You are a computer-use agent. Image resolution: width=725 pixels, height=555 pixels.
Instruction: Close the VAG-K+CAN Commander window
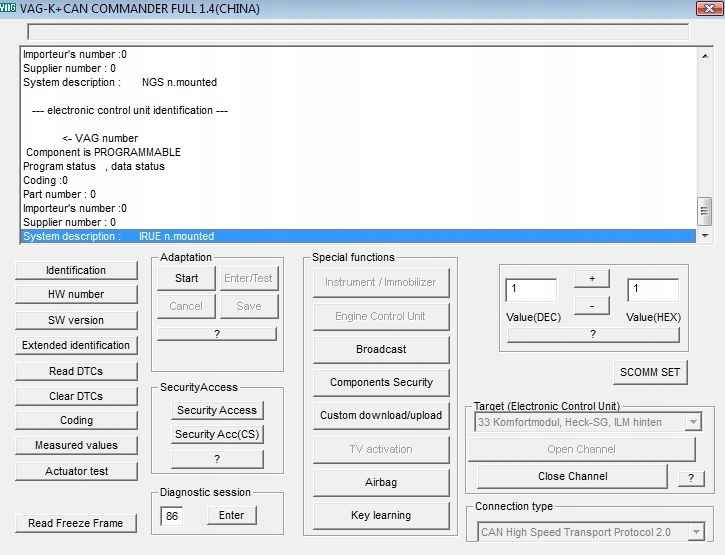tap(709, 8)
